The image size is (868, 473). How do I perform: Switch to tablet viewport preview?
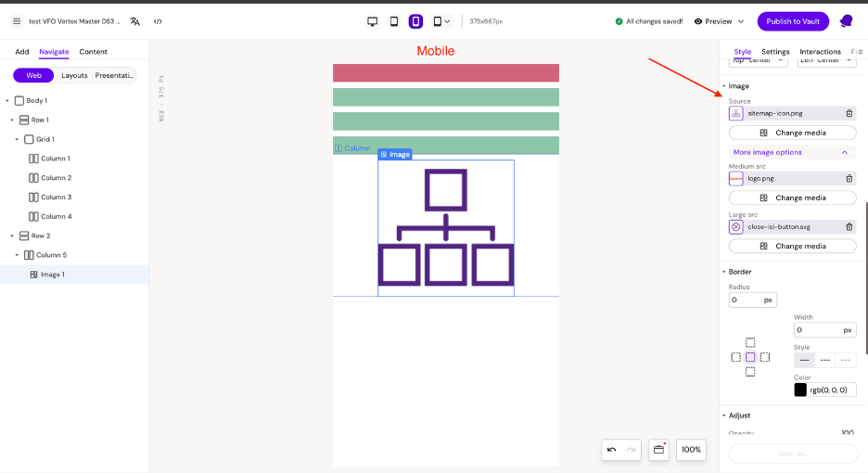point(394,21)
